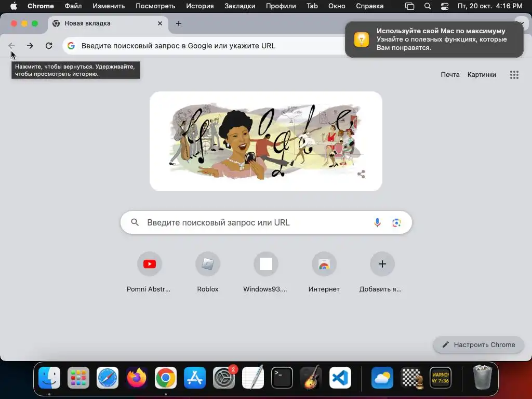Open Weather app from the Dock
This screenshot has height=399, width=532.
click(x=382, y=378)
